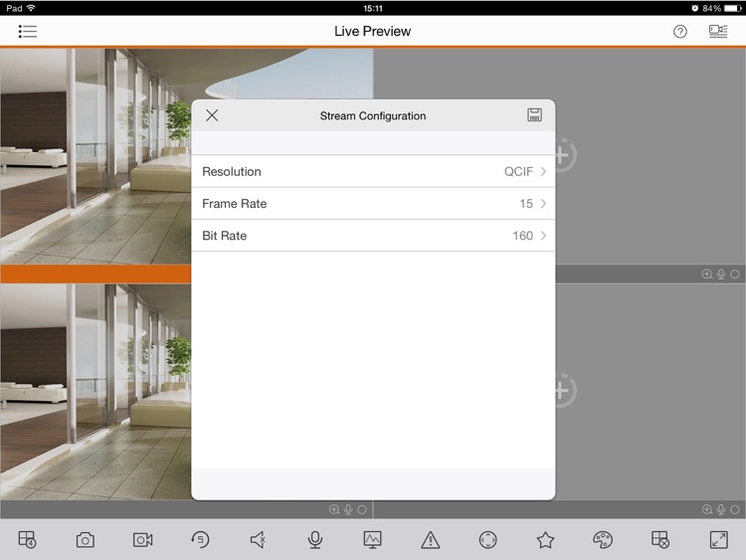Start two-way audio microphone icon
Screen dimensions: 746x560
tap(315, 540)
